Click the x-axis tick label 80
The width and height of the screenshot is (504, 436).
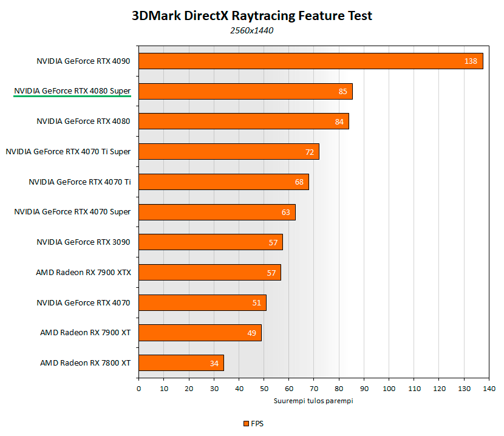point(339,389)
